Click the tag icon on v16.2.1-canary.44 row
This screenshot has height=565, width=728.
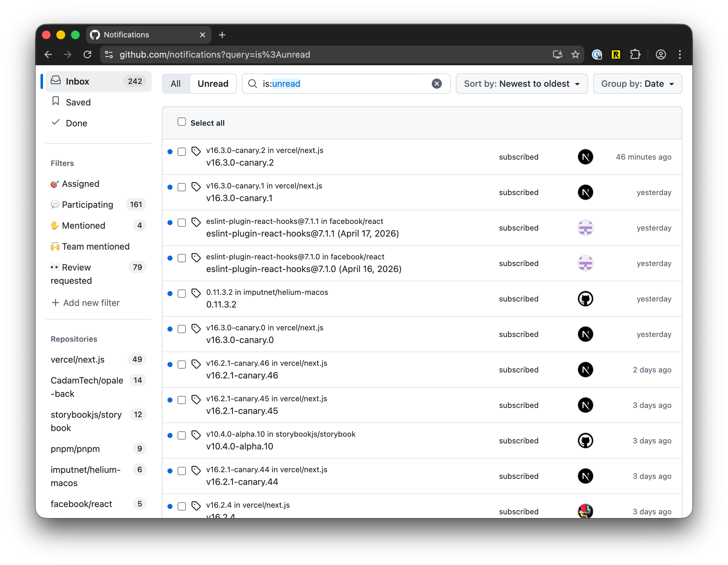196,471
